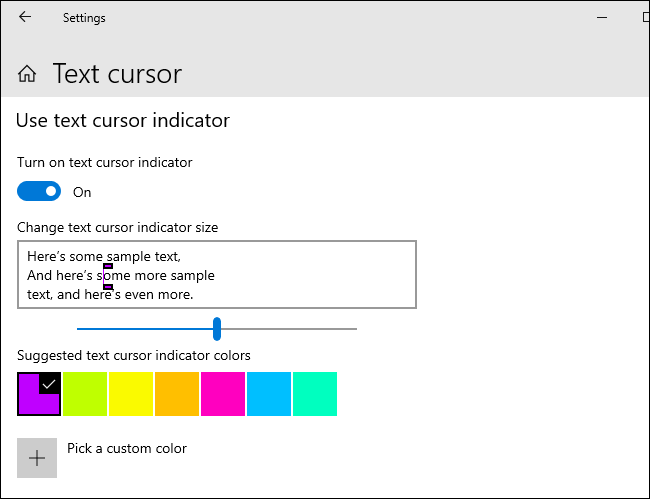Select the purple cursor indicator color
The width and height of the screenshot is (650, 499).
click(39, 394)
